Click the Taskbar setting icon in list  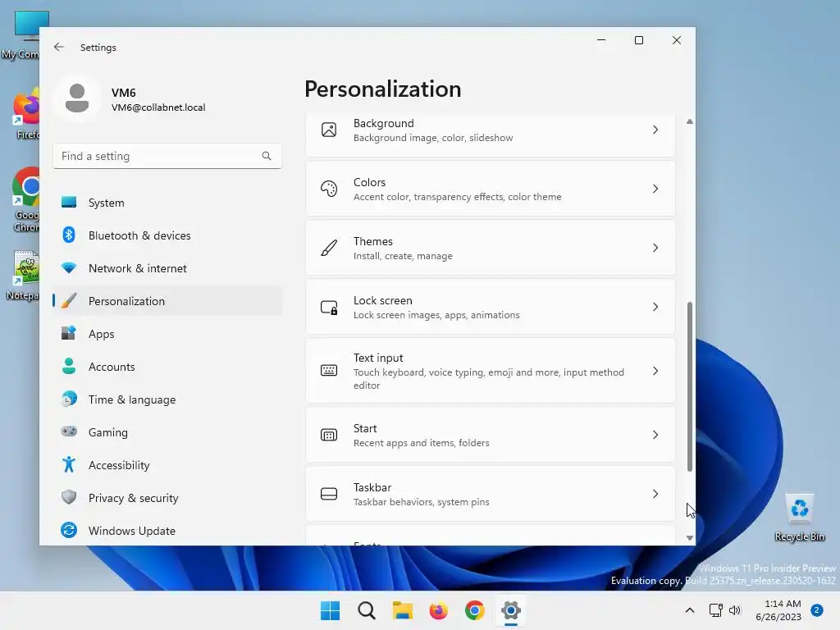(329, 494)
